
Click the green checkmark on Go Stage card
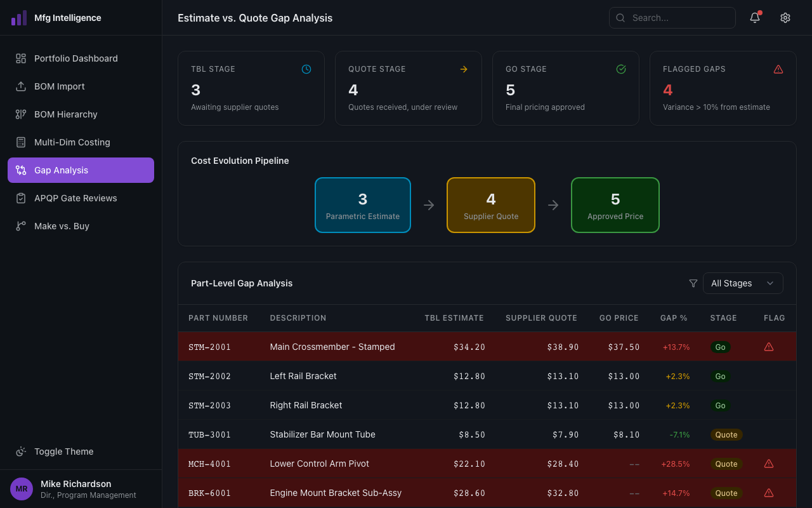click(621, 69)
